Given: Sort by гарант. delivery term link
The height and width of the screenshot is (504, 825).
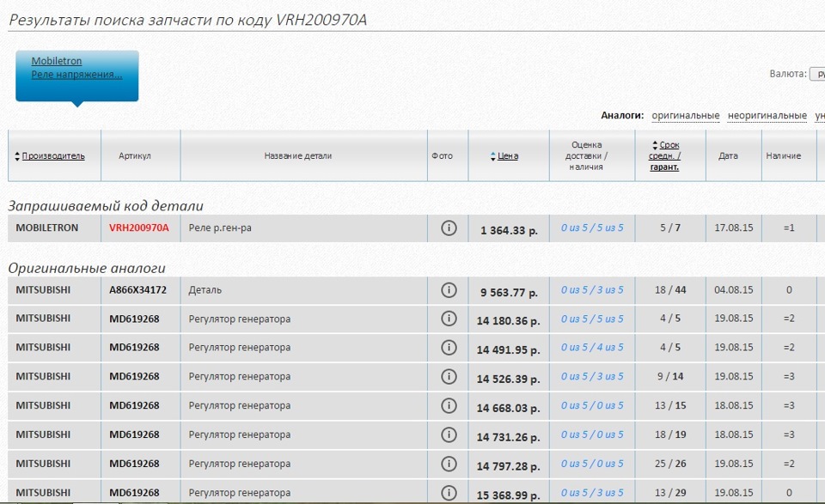Looking at the screenshot, I should [x=664, y=167].
